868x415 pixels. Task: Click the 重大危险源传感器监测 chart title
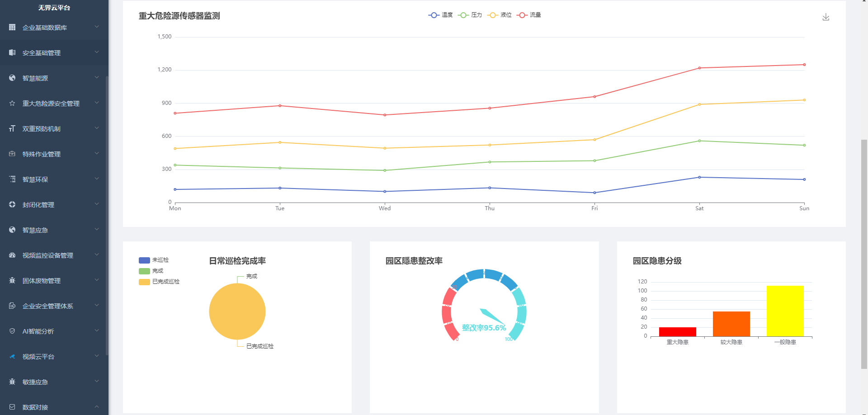(x=179, y=16)
